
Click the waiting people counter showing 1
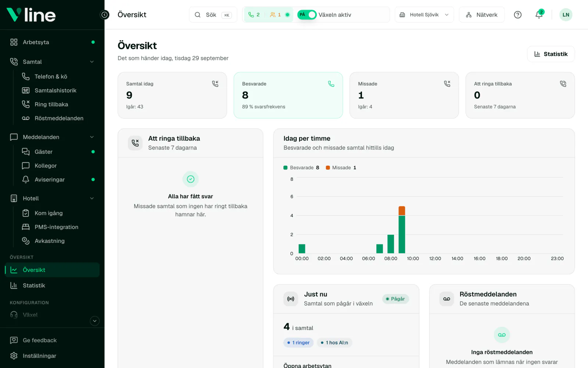pyautogui.click(x=275, y=15)
